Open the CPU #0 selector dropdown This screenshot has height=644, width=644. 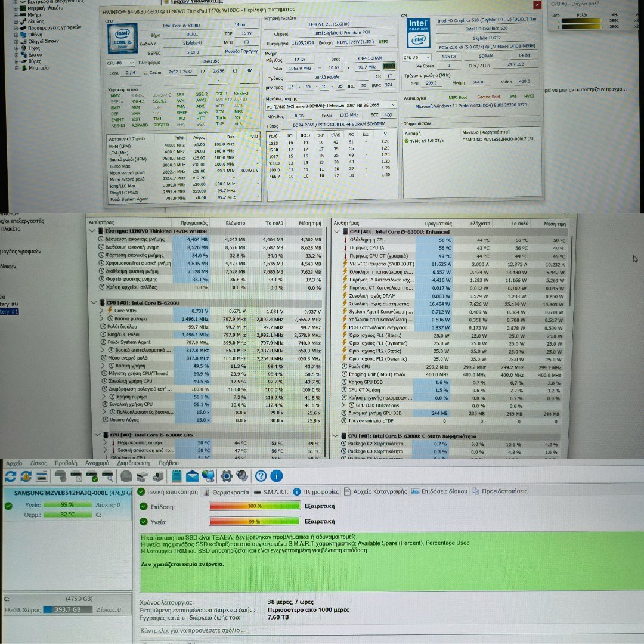[120, 63]
